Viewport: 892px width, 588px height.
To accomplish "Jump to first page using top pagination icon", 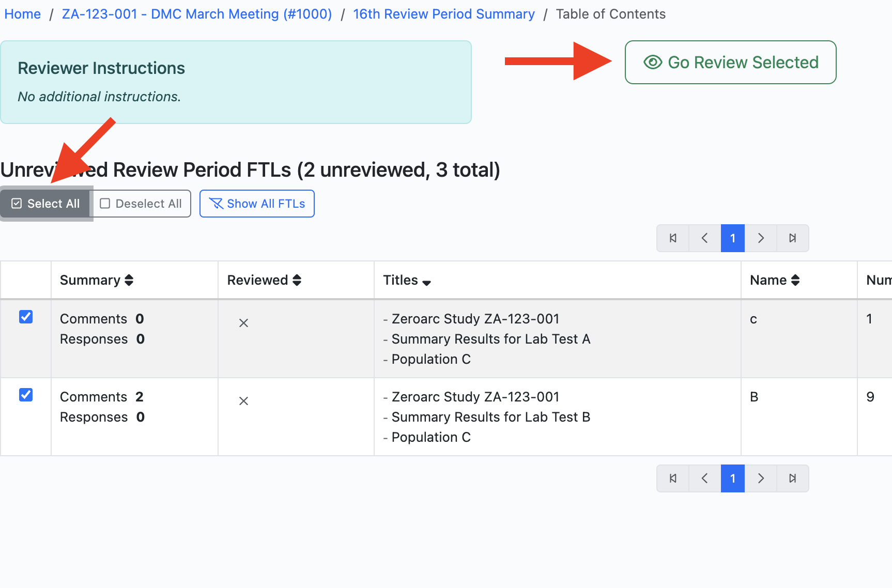I will pos(672,238).
